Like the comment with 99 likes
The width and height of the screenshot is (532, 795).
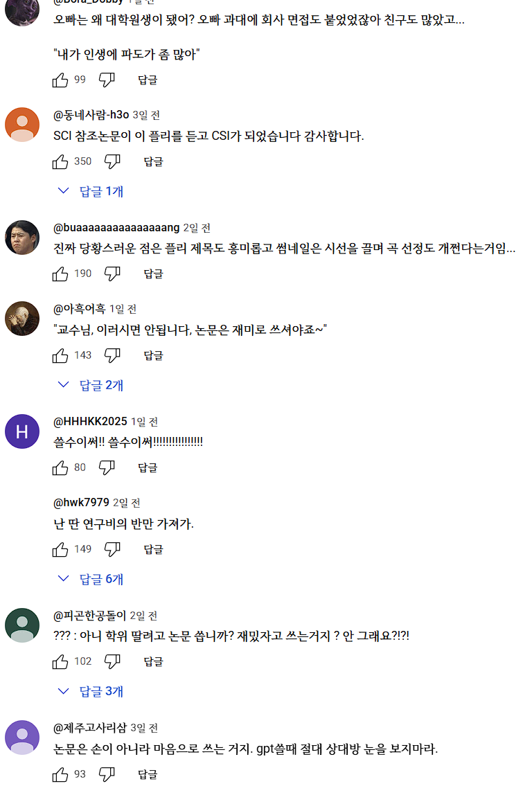point(60,80)
